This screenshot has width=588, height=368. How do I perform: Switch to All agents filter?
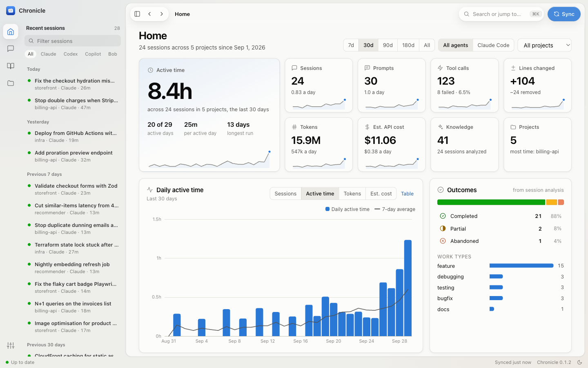[x=456, y=45]
